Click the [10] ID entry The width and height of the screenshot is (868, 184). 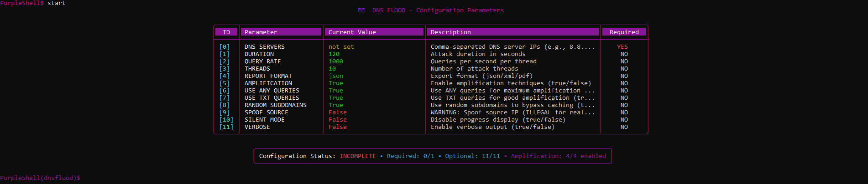226,120
